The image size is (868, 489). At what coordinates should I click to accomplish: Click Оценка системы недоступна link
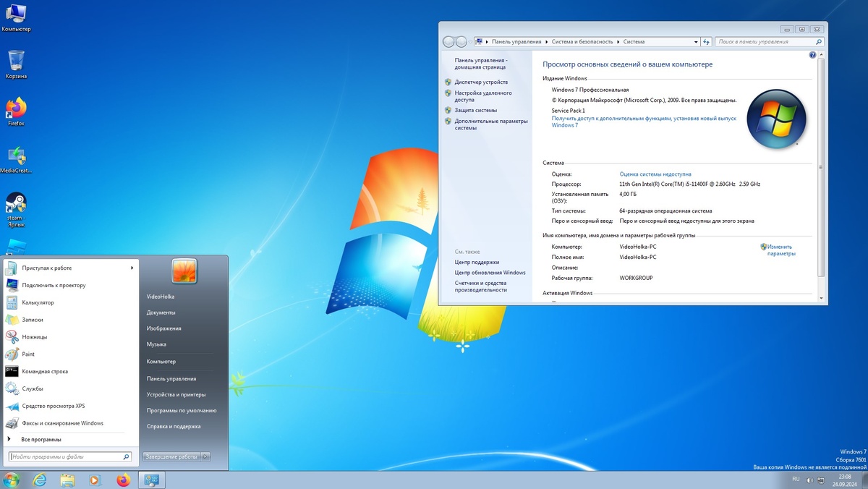pyautogui.click(x=655, y=174)
